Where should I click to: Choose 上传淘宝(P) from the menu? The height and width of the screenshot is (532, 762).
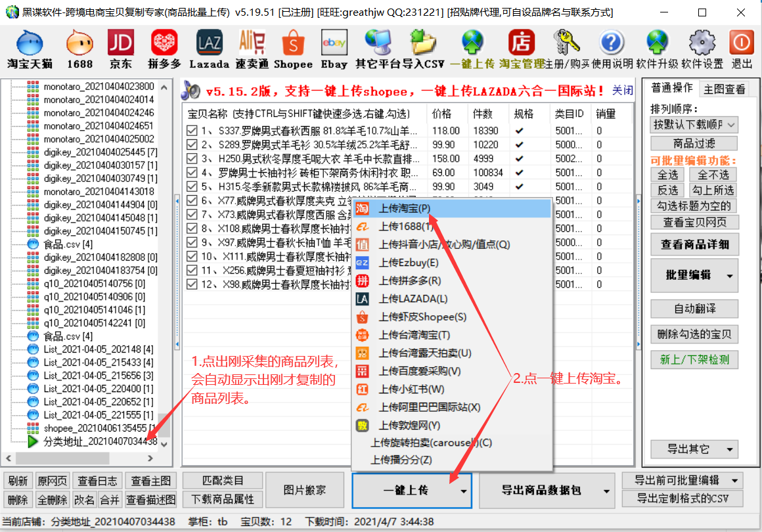pyautogui.click(x=453, y=208)
